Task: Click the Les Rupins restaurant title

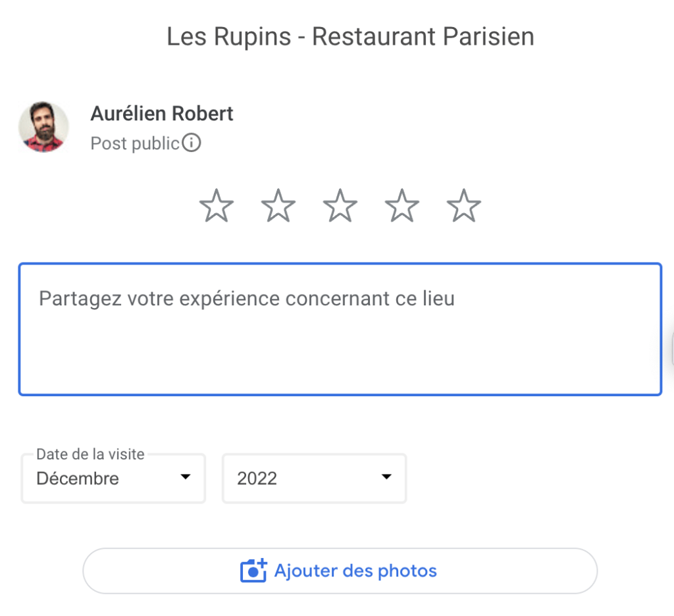Action: pos(350,37)
